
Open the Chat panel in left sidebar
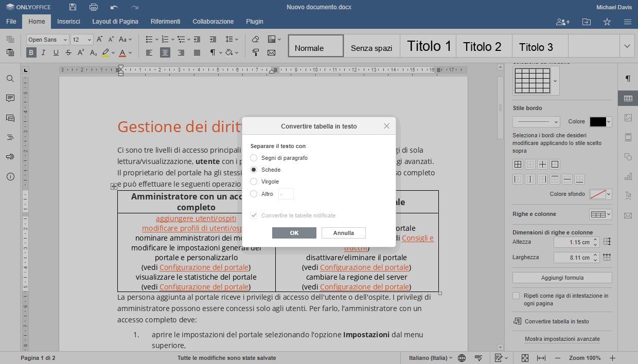10,118
